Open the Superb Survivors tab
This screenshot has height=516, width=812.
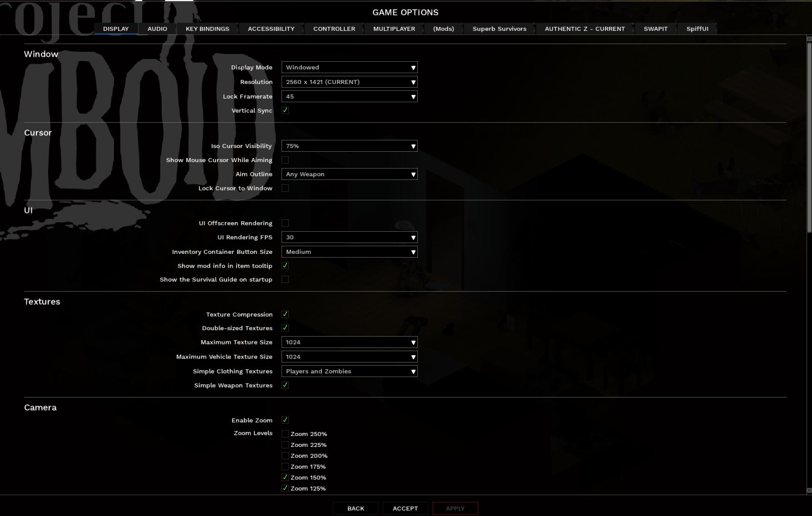(x=500, y=29)
